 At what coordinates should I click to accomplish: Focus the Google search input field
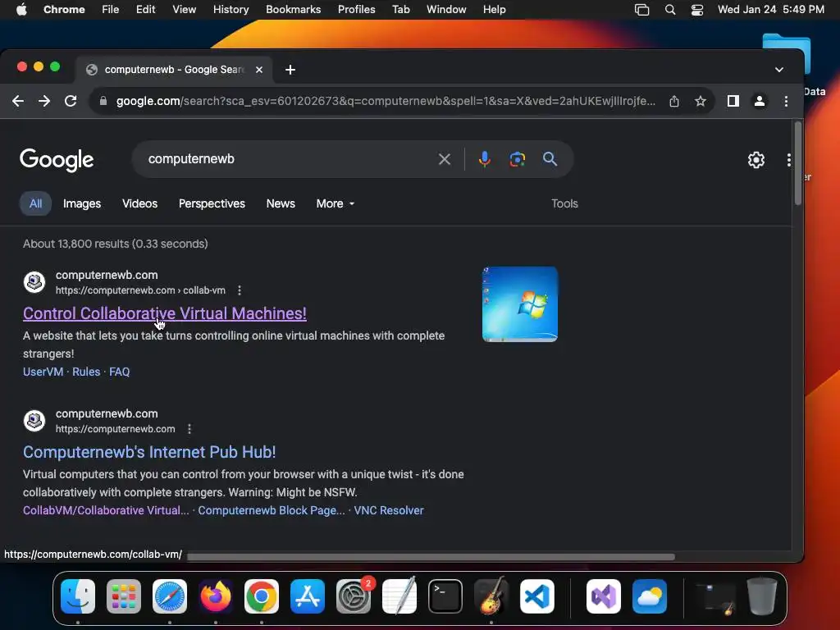click(x=290, y=159)
